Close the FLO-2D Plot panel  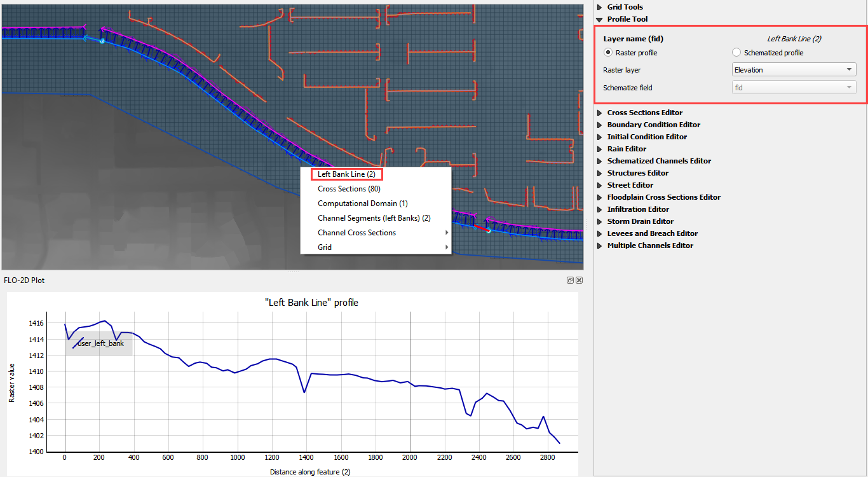[579, 280]
